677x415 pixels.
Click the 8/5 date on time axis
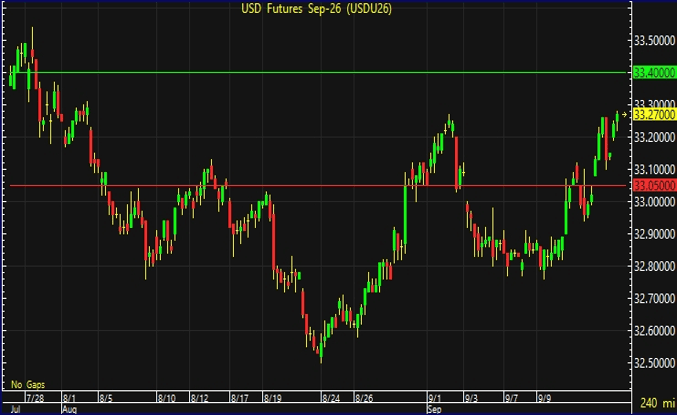[106, 398]
